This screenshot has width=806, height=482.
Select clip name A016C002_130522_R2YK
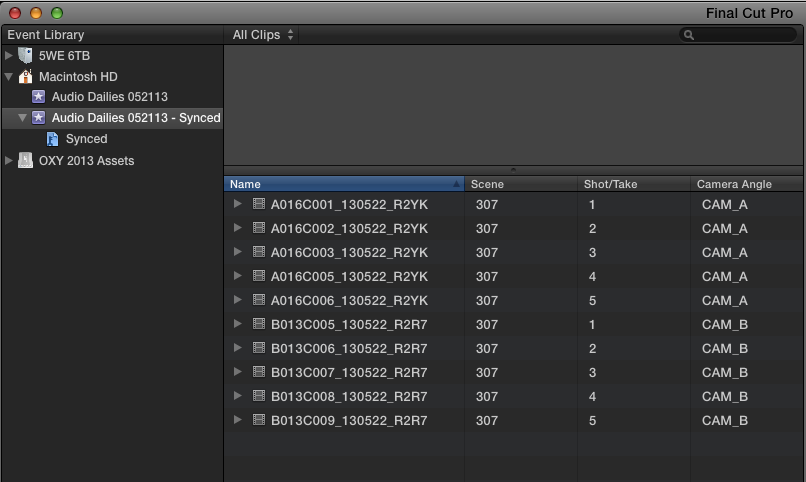tap(349, 229)
